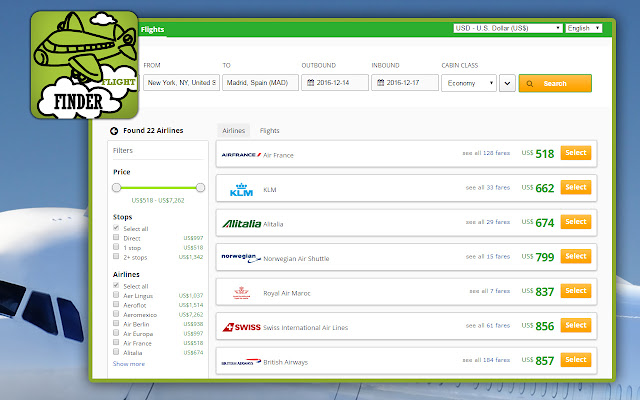This screenshot has width=640, height=400.
Task: Click the Norwegian Air Shuttle name text
Action: pyautogui.click(x=296, y=259)
